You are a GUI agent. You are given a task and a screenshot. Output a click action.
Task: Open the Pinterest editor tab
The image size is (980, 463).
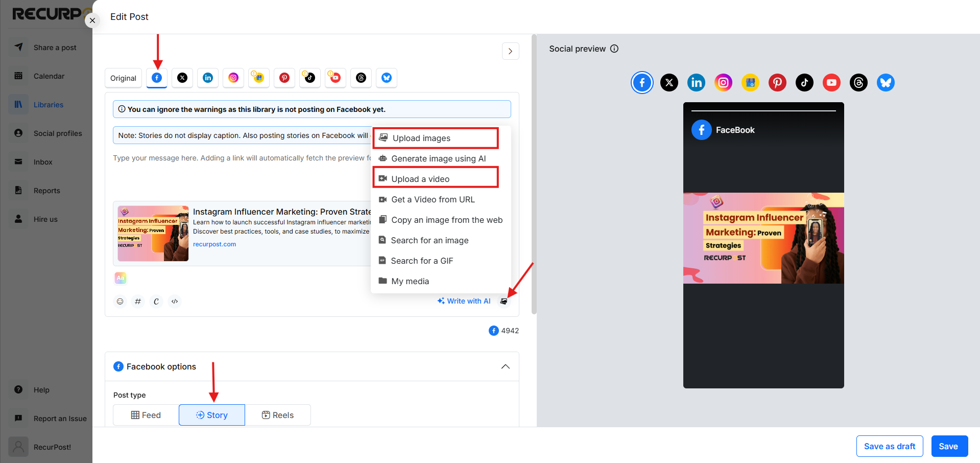(x=284, y=78)
